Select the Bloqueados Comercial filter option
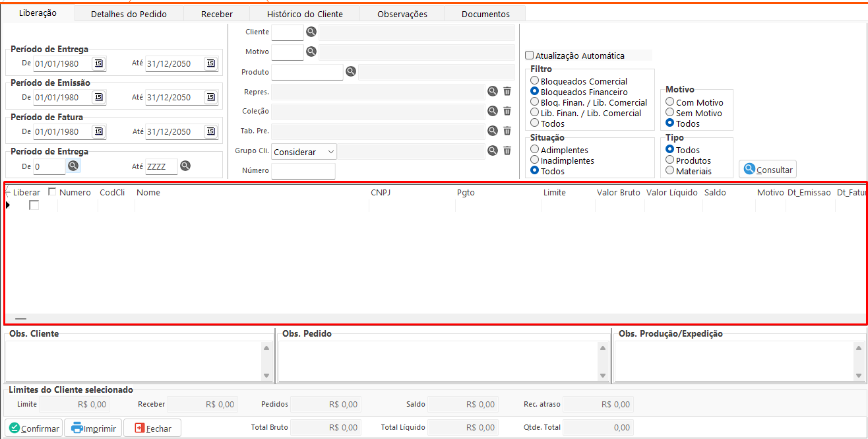This screenshot has height=439, width=868. click(x=535, y=81)
